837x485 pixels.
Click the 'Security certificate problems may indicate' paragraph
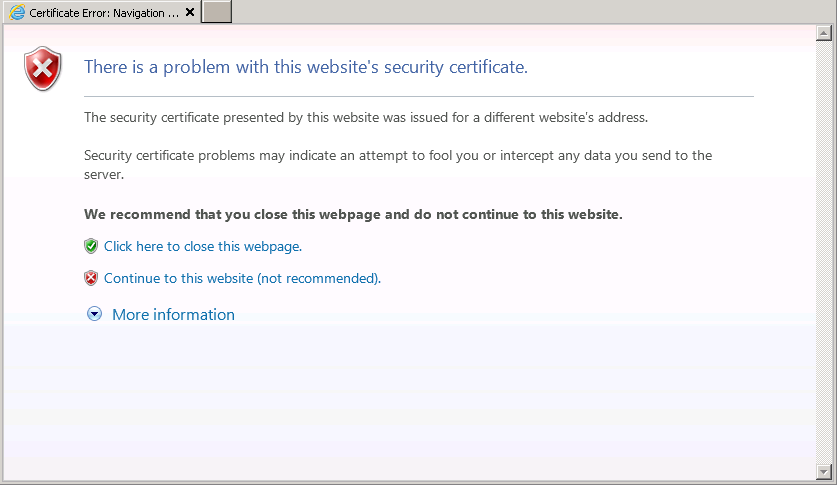point(398,165)
